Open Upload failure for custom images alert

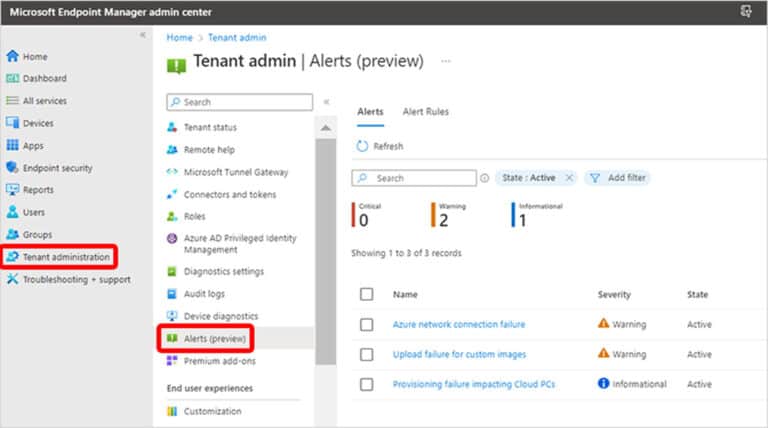tap(459, 354)
